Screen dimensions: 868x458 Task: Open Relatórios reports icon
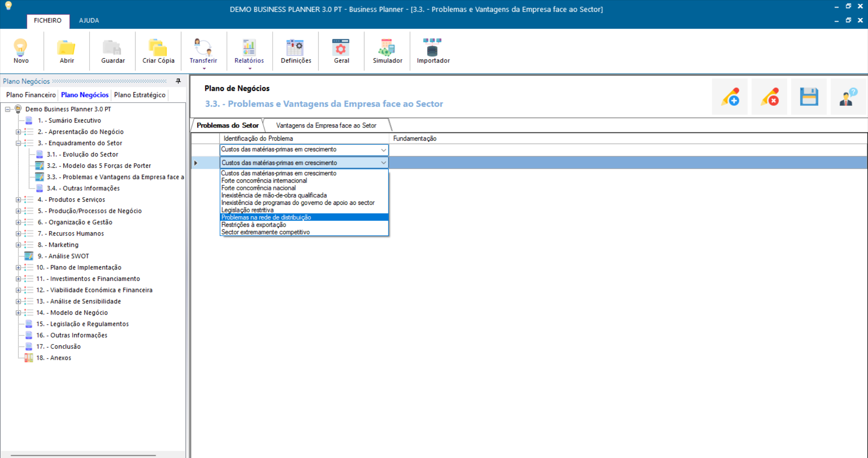point(249,47)
